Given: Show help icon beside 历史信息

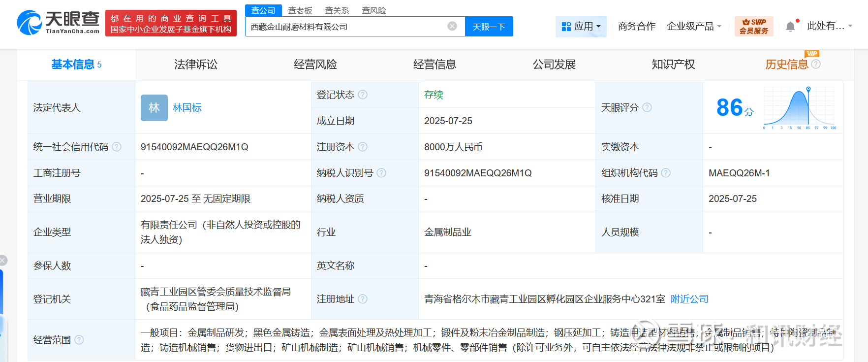Looking at the screenshot, I should (x=816, y=64).
